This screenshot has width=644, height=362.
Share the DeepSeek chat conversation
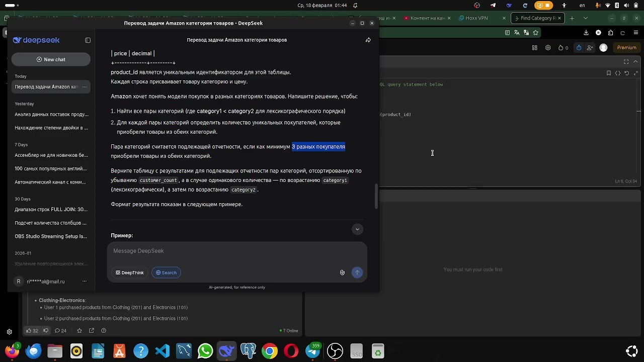point(368,40)
